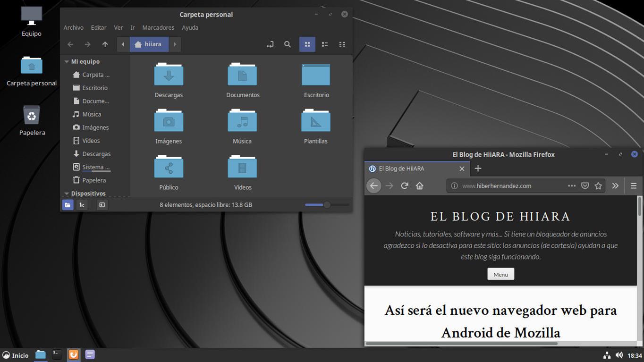644x362 pixels.
Task: Hide the file manager sidebar
Action: click(x=102, y=205)
